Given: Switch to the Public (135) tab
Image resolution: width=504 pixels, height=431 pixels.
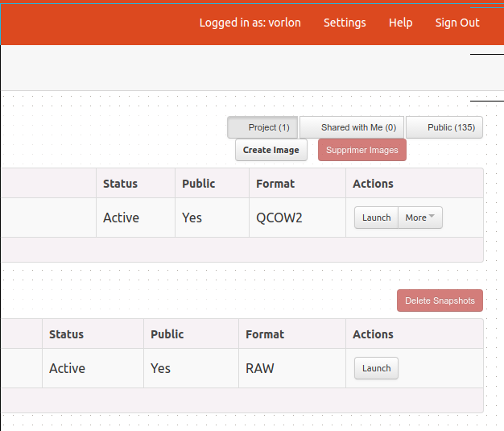Looking at the screenshot, I should coord(444,127).
